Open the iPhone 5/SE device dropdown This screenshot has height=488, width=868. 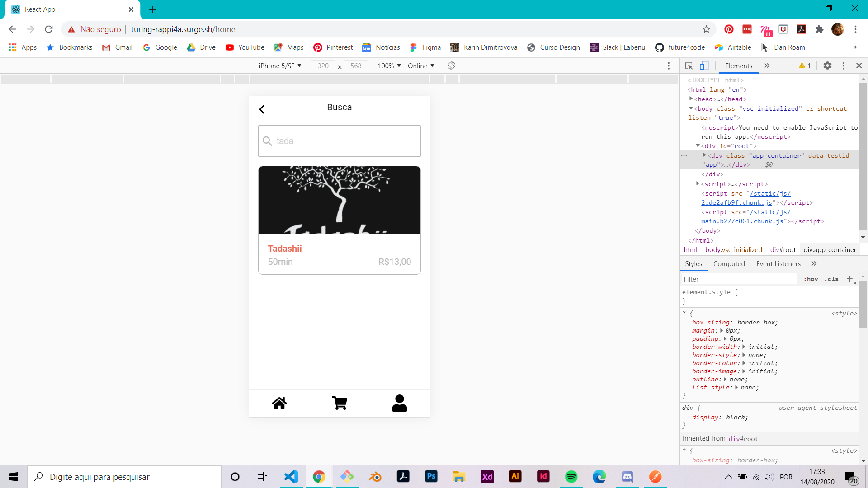click(280, 66)
